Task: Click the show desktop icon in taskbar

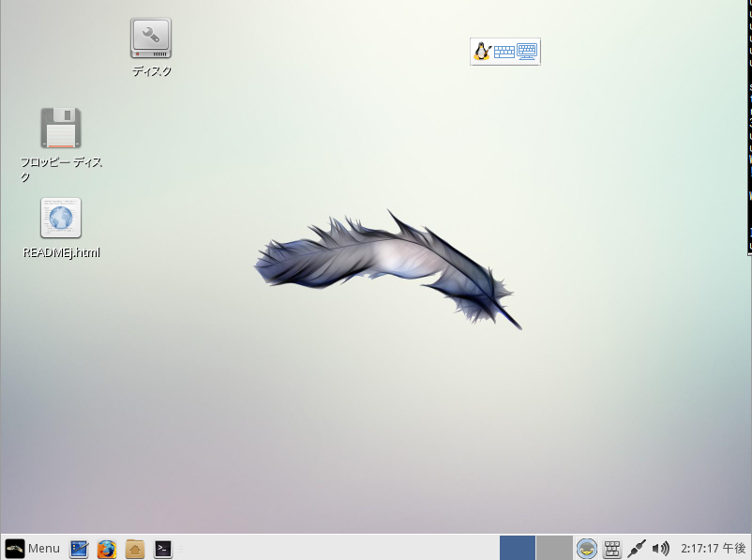Action: (x=79, y=549)
